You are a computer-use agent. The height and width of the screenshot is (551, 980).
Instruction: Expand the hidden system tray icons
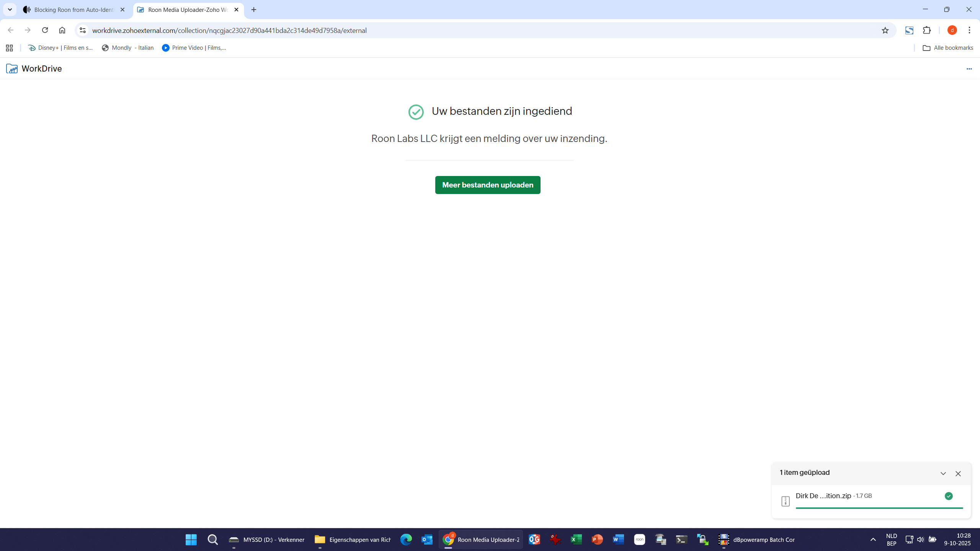(x=873, y=540)
